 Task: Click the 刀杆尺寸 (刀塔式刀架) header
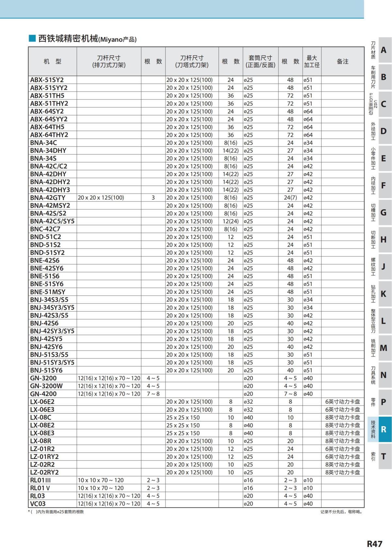(192, 61)
